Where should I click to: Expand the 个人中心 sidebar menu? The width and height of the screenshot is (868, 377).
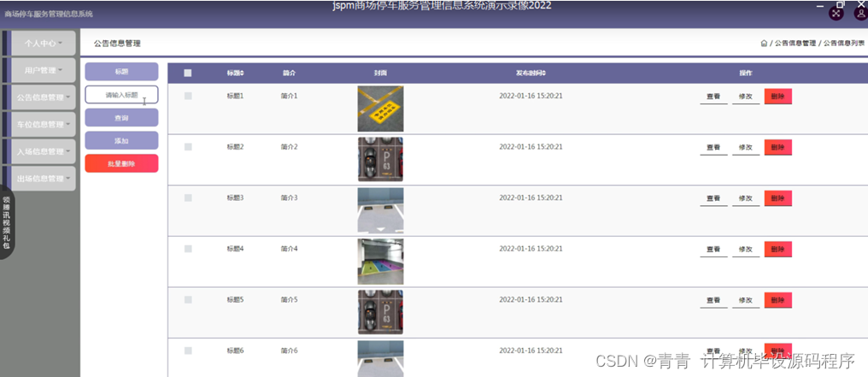click(44, 44)
